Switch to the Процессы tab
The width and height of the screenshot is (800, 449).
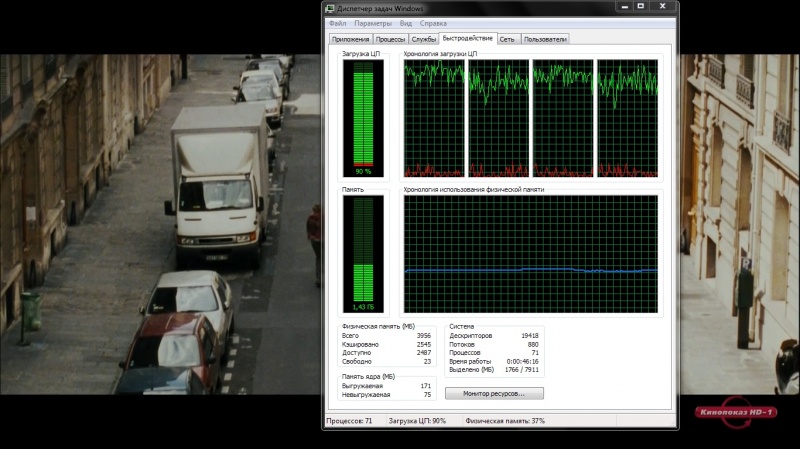click(390, 39)
